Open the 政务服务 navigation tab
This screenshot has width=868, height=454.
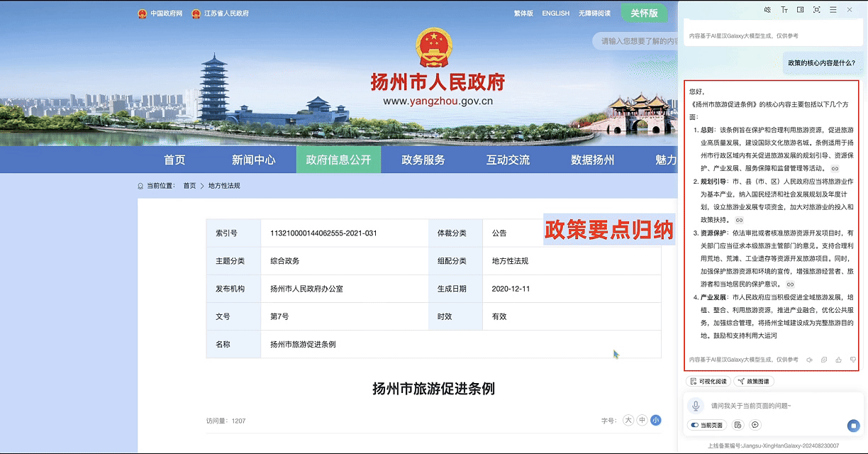[423, 160]
